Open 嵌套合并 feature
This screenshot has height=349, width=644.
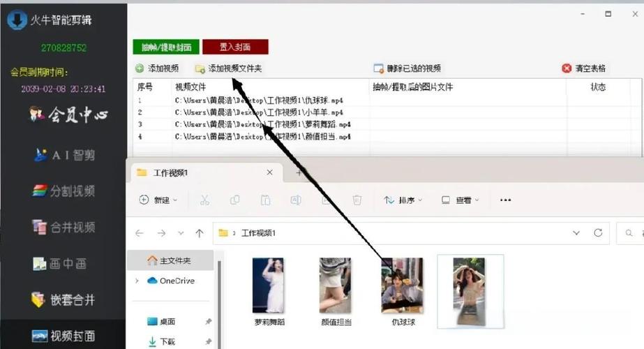pos(63,299)
